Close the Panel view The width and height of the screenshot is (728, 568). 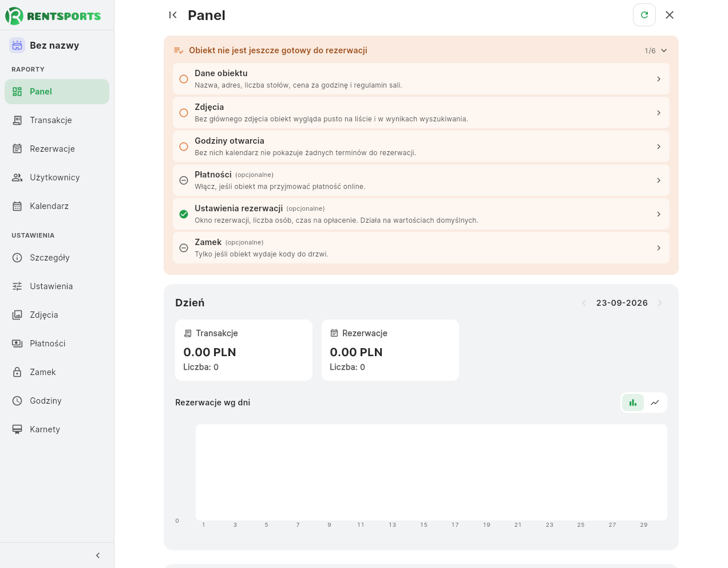670,15
